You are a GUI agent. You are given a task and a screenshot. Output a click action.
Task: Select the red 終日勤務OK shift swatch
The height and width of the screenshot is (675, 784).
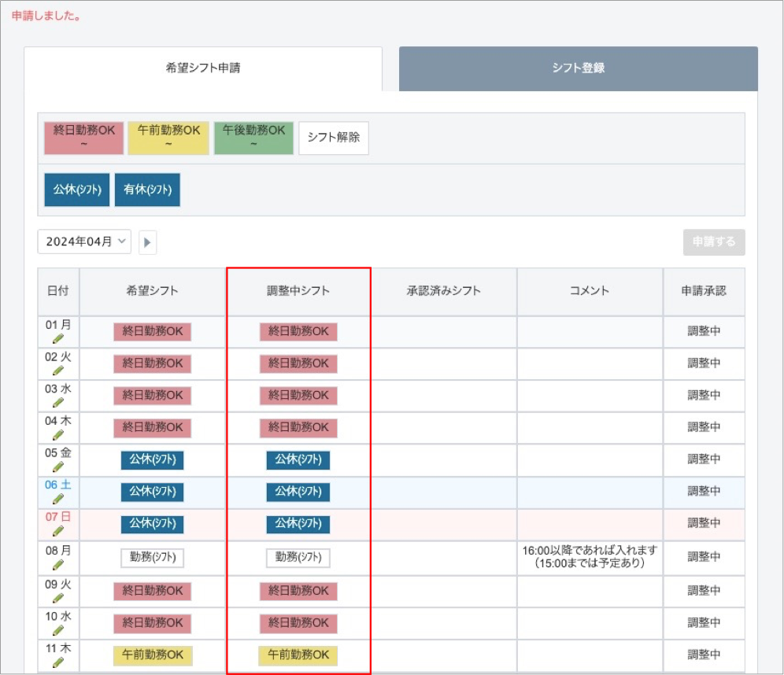(83, 138)
